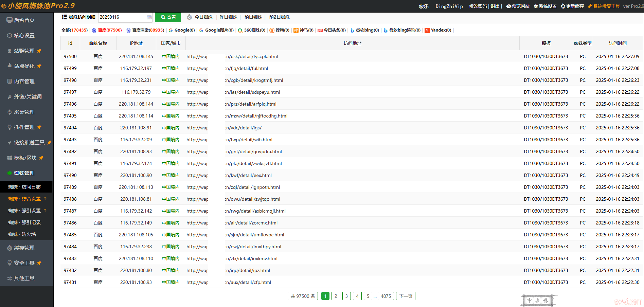Viewport: 644px width, 307px height.
Task: Click the 360 spider filter icon
Action: point(240,30)
